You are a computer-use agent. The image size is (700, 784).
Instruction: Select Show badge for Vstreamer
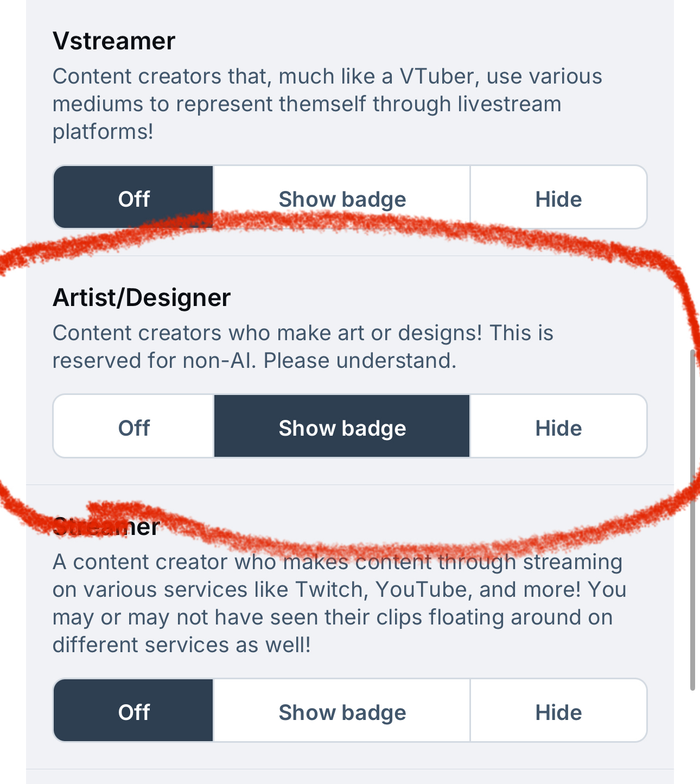(342, 198)
